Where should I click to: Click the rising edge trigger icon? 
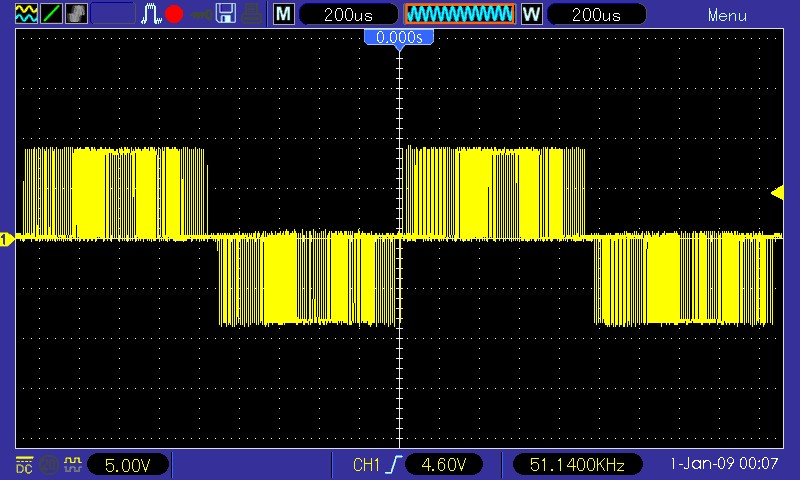click(x=394, y=465)
